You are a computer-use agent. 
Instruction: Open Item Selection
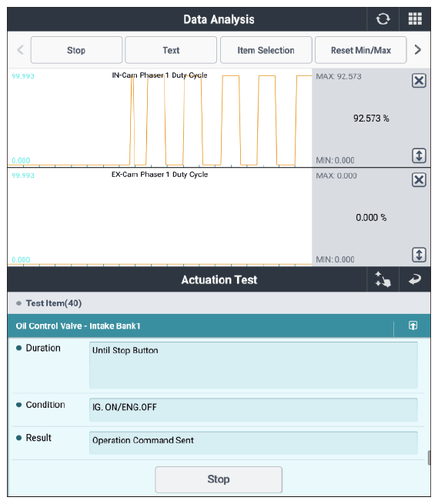click(x=266, y=50)
